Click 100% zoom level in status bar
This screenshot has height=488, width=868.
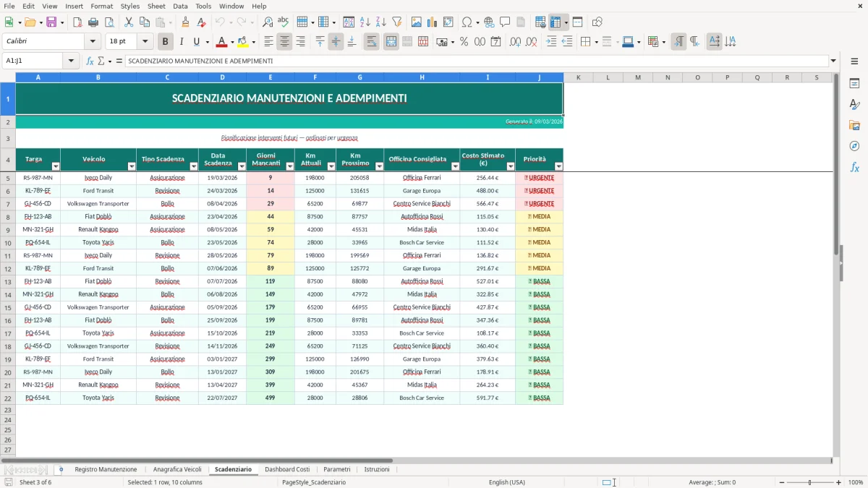coord(855,482)
